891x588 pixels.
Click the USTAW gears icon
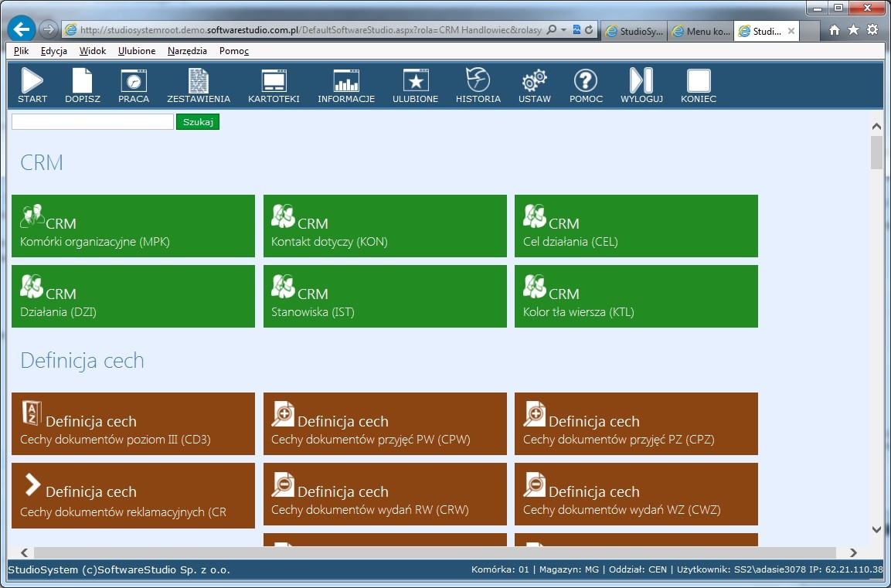[535, 85]
